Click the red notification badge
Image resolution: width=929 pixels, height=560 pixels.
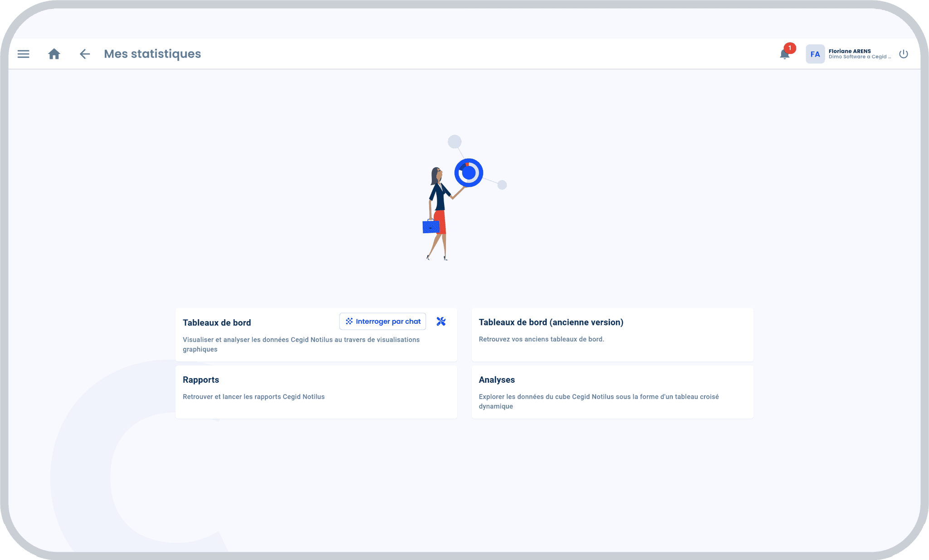[790, 48]
